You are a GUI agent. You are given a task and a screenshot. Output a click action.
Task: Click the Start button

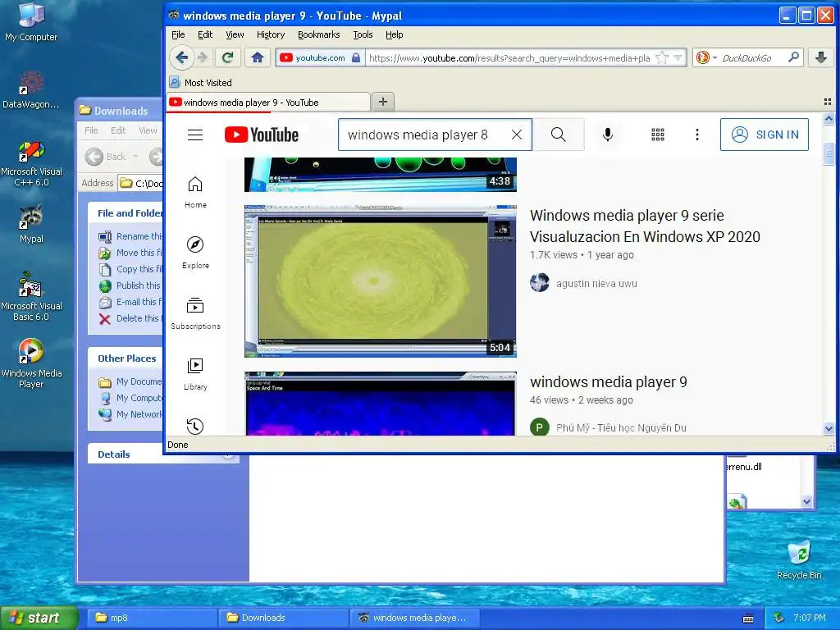click(39, 618)
